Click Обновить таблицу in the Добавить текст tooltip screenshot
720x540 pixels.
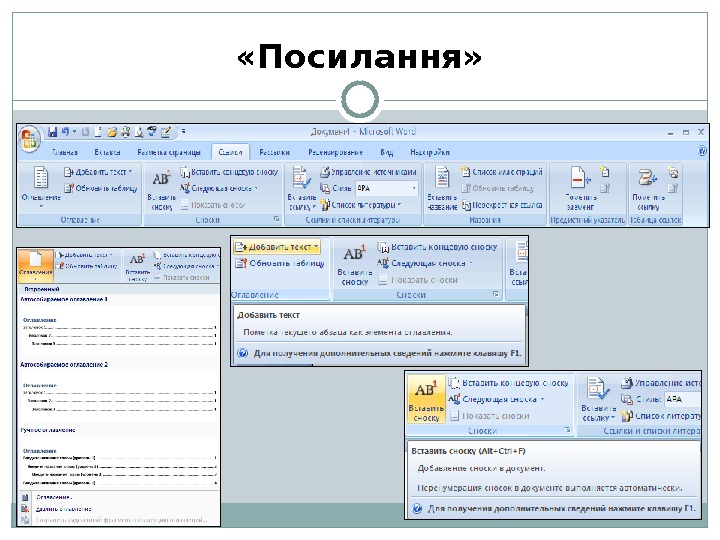(280, 263)
